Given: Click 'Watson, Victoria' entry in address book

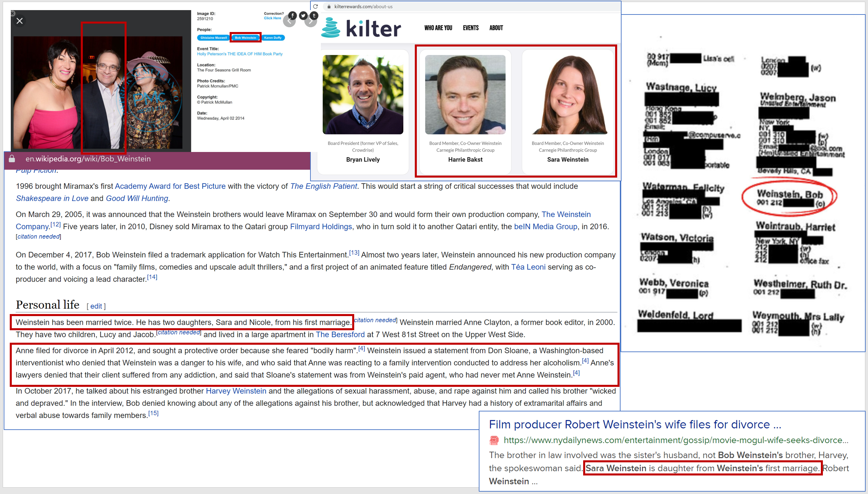Looking at the screenshot, I should pos(677,237).
